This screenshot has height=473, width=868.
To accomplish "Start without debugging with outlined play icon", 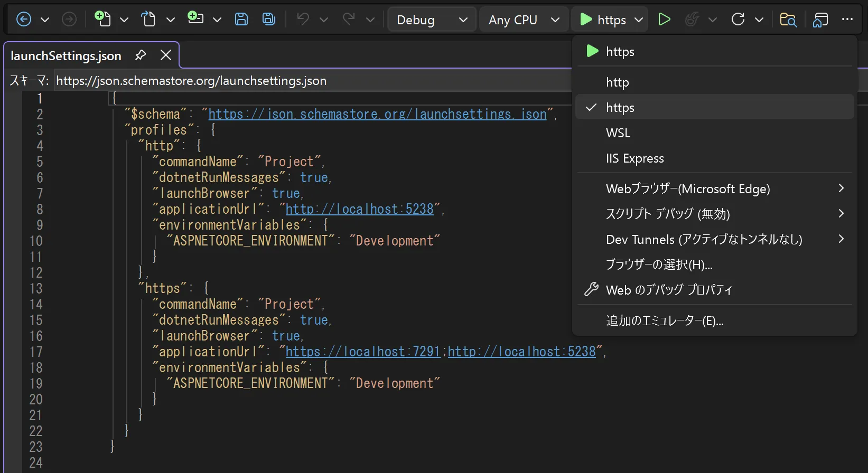I will pos(664,20).
